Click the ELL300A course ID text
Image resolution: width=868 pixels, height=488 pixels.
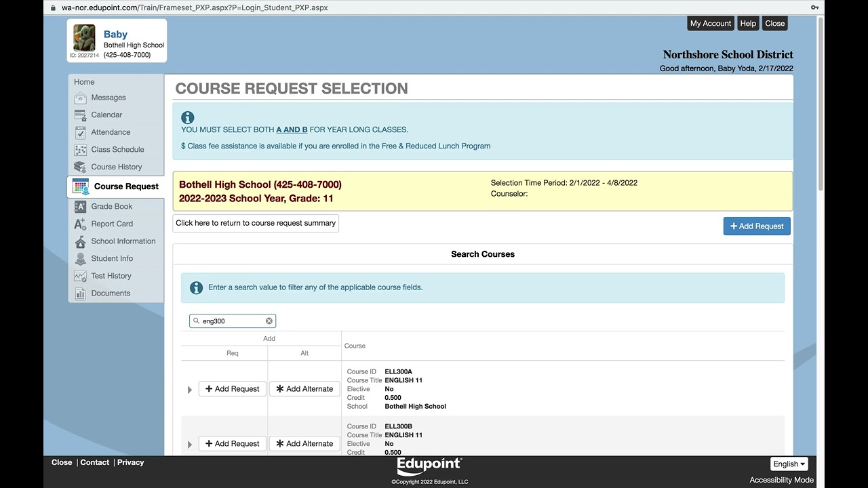[398, 371]
